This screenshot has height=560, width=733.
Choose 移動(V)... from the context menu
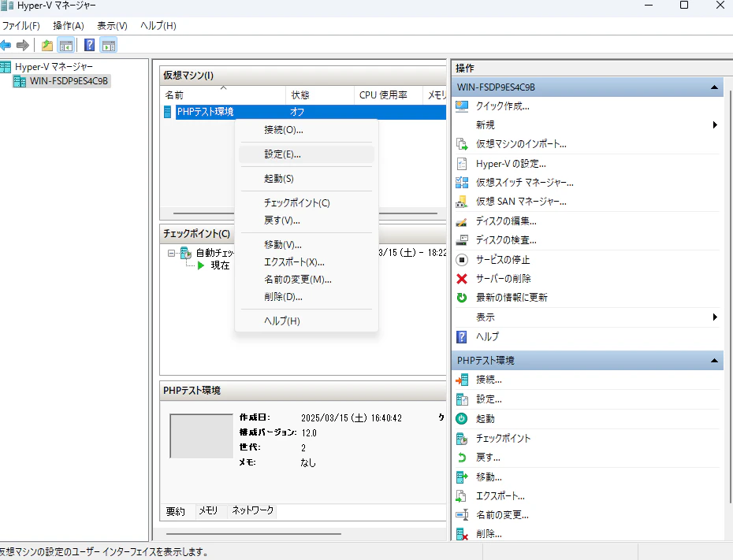[307, 244]
